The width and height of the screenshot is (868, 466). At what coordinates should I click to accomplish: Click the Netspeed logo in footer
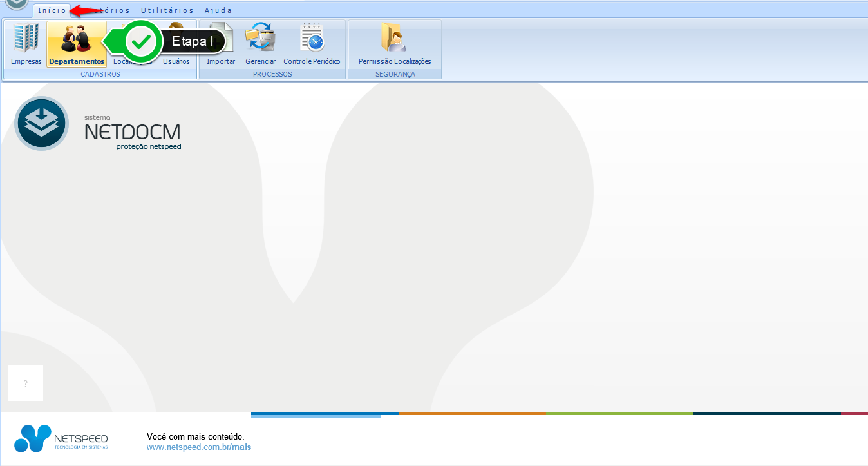(61, 438)
